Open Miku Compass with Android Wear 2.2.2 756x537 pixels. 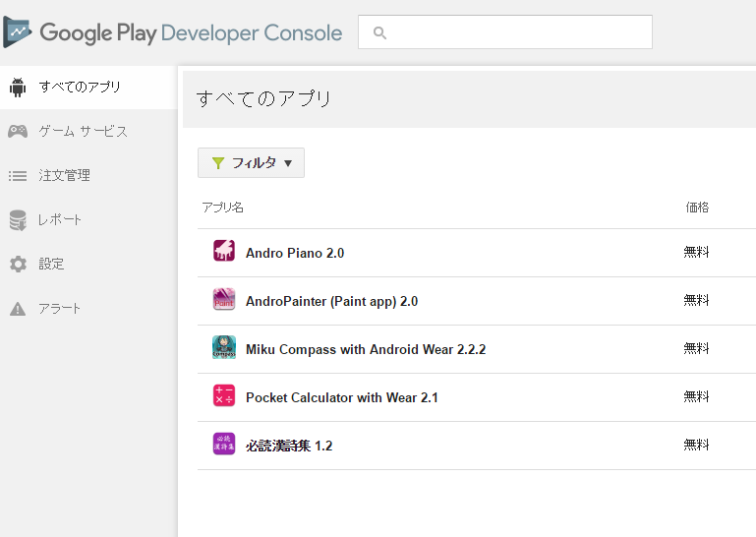point(366,349)
